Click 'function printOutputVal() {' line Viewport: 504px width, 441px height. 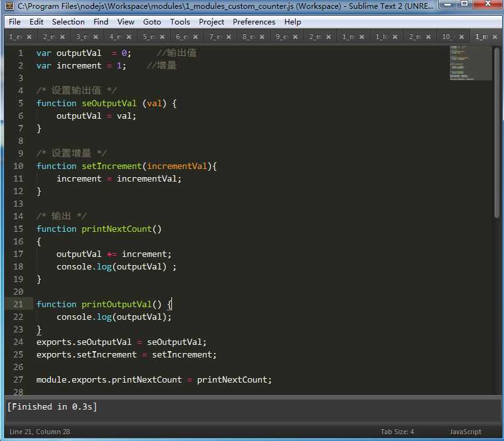(x=104, y=304)
